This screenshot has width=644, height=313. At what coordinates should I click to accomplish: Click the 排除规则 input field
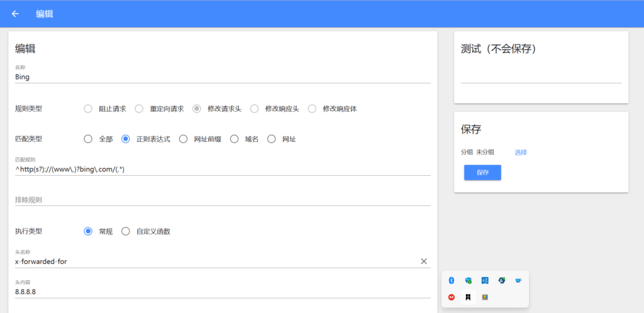[223, 200]
